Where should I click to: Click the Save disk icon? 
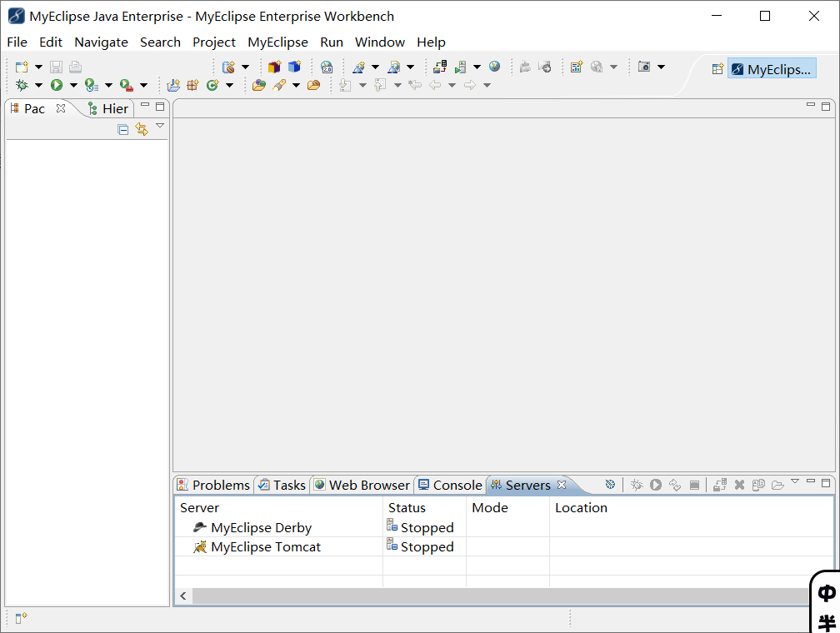click(x=57, y=67)
